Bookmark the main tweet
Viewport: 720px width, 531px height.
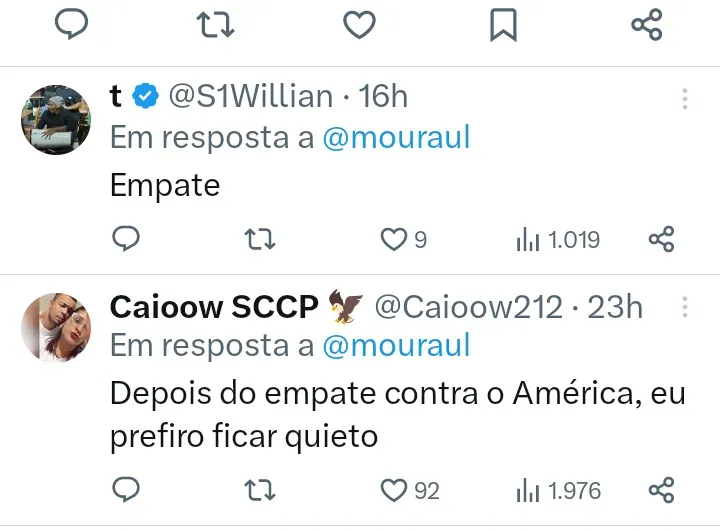pos(503,25)
